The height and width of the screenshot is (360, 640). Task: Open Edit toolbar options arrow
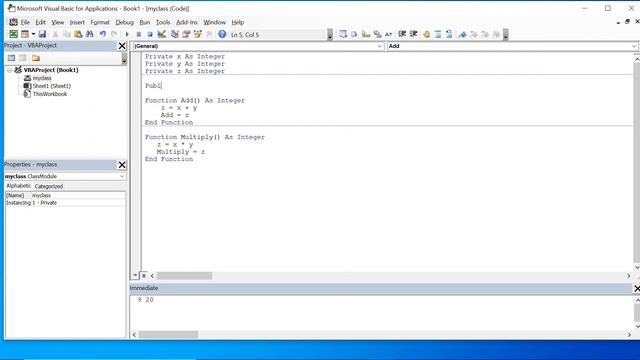coord(506,35)
